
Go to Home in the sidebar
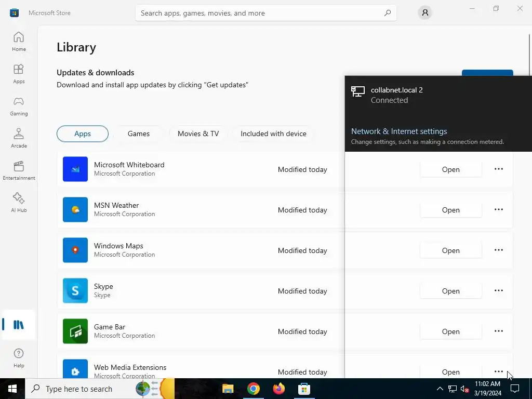point(19,42)
